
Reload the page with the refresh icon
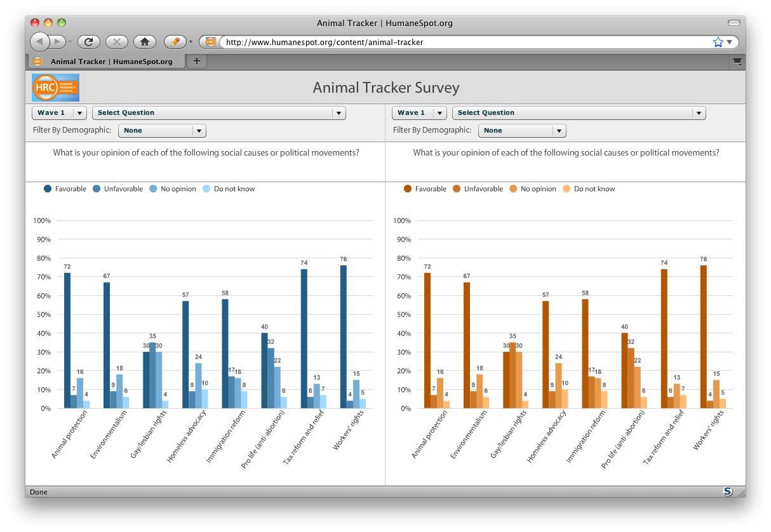coord(89,42)
